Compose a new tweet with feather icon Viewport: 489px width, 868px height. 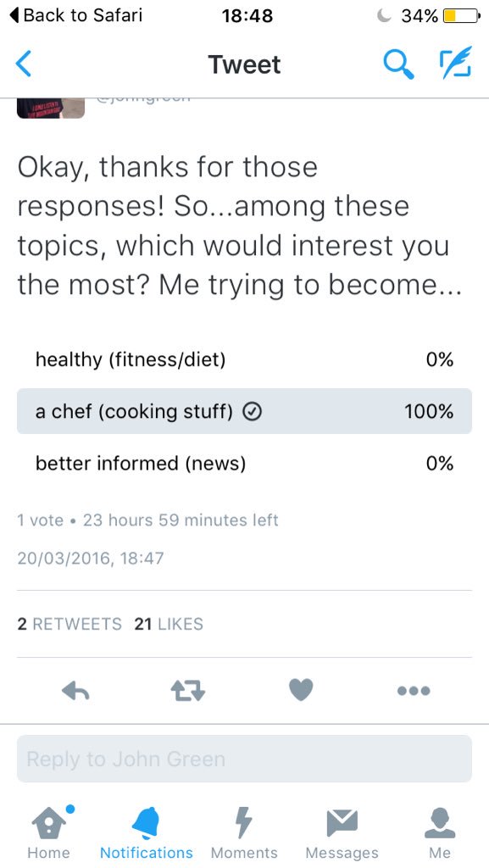pyautogui.click(x=456, y=63)
